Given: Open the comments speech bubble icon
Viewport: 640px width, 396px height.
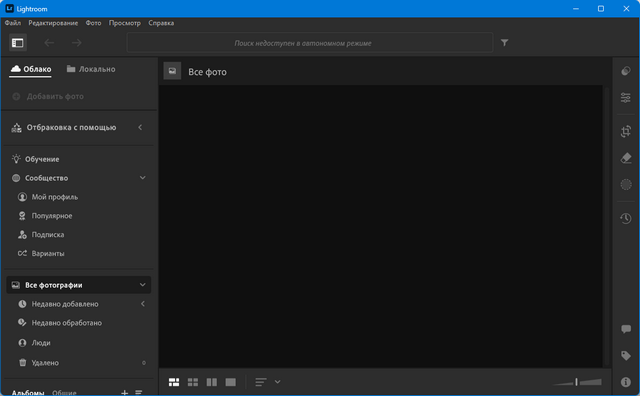Looking at the screenshot, I should point(626,329).
